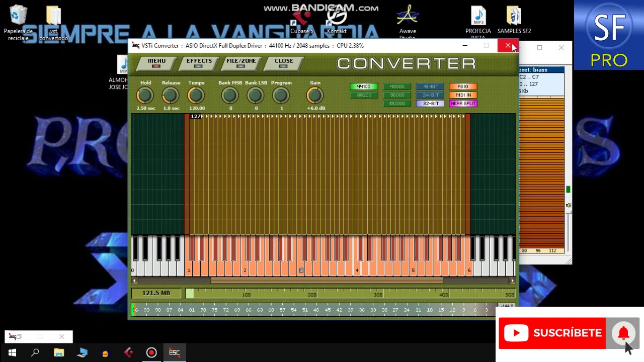Adjust the Tempo knob
Image resolution: width=644 pixels, height=362 pixels.
[x=196, y=95]
